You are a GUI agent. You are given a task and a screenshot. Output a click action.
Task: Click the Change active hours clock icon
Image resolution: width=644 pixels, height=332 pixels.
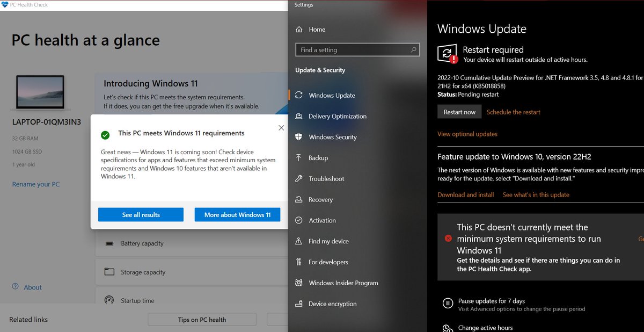click(448, 328)
